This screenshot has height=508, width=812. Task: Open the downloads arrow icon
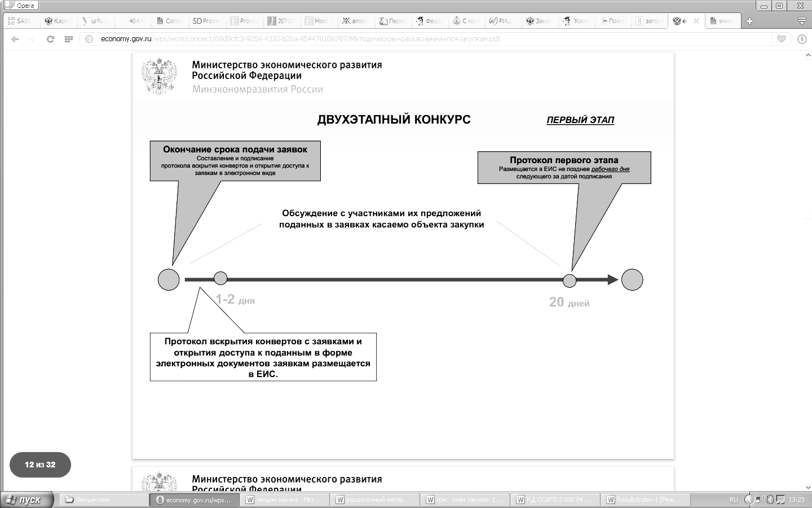(x=802, y=39)
